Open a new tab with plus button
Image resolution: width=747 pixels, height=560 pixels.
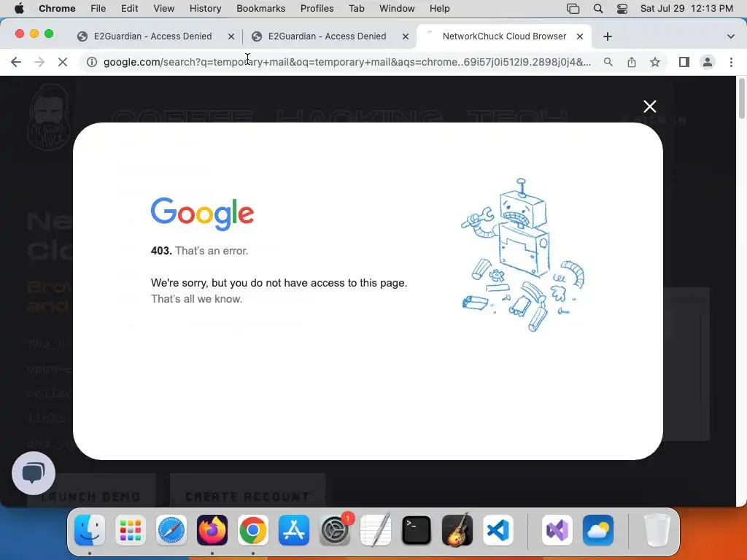pos(608,36)
